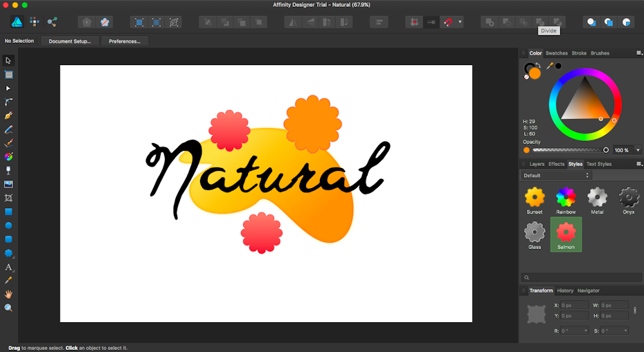The image size is (644, 352).
Task: Open the Preferences button
Action: [125, 41]
